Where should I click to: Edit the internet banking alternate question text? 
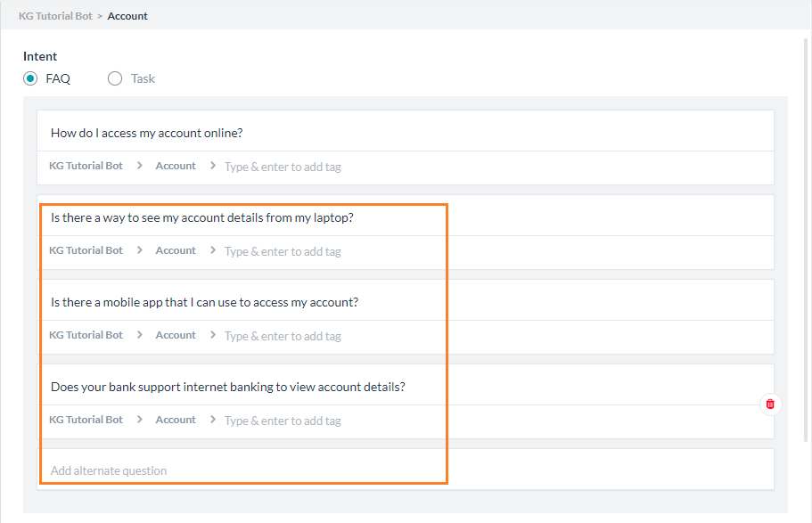[x=228, y=387]
